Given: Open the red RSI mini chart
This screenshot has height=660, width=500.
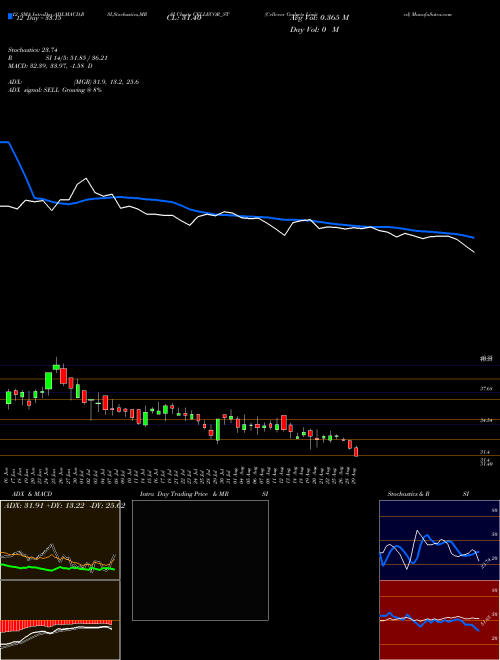Looking at the screenshot, I should (x=439, y=620).
